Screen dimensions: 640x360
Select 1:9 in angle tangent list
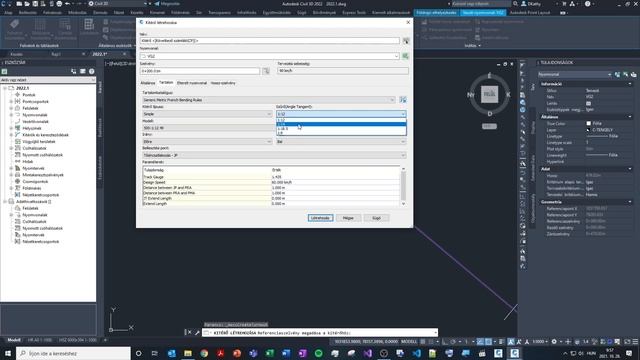point(341,133)
